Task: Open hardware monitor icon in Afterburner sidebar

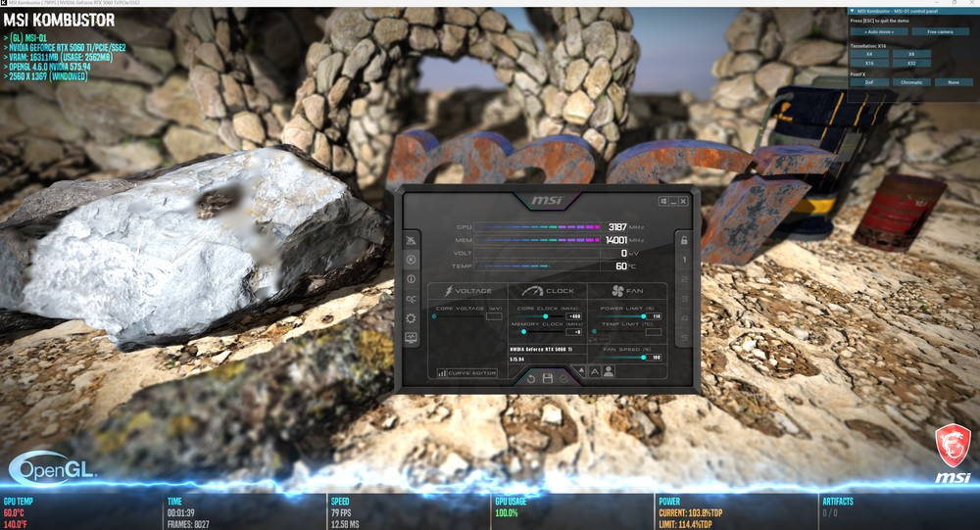Action: point(411,338)
